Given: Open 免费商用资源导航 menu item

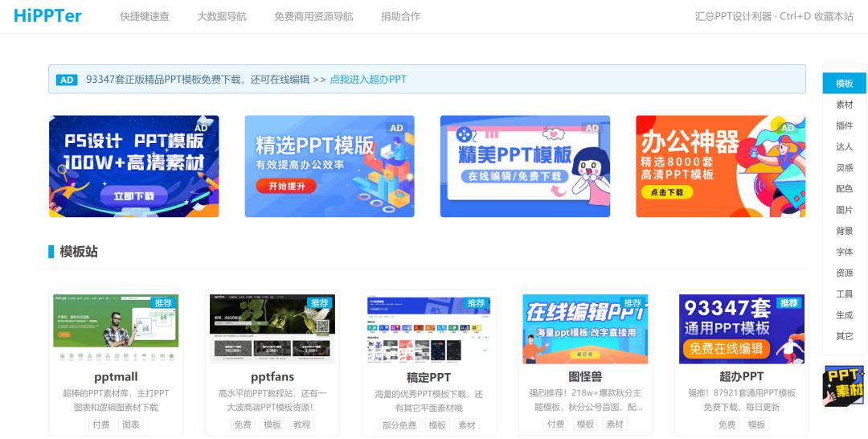Looking at the screenshot, I should 313,17.
